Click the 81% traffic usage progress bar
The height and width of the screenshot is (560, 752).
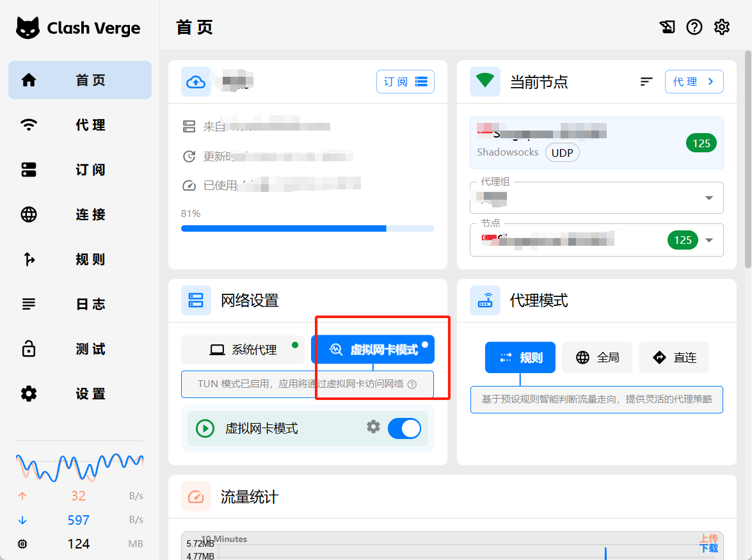[307, 228]
